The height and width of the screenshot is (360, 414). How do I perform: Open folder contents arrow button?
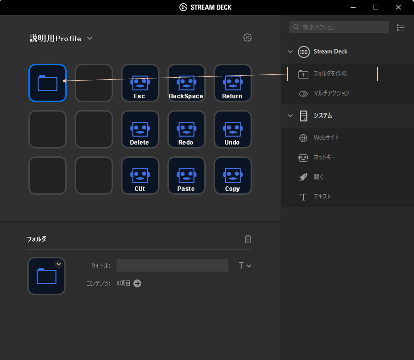point(137,283)
